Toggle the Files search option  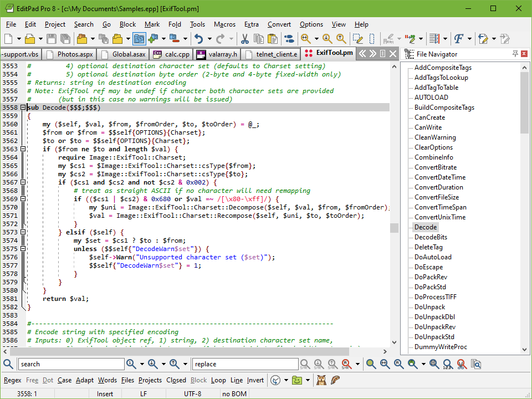[x=127, y=380]
